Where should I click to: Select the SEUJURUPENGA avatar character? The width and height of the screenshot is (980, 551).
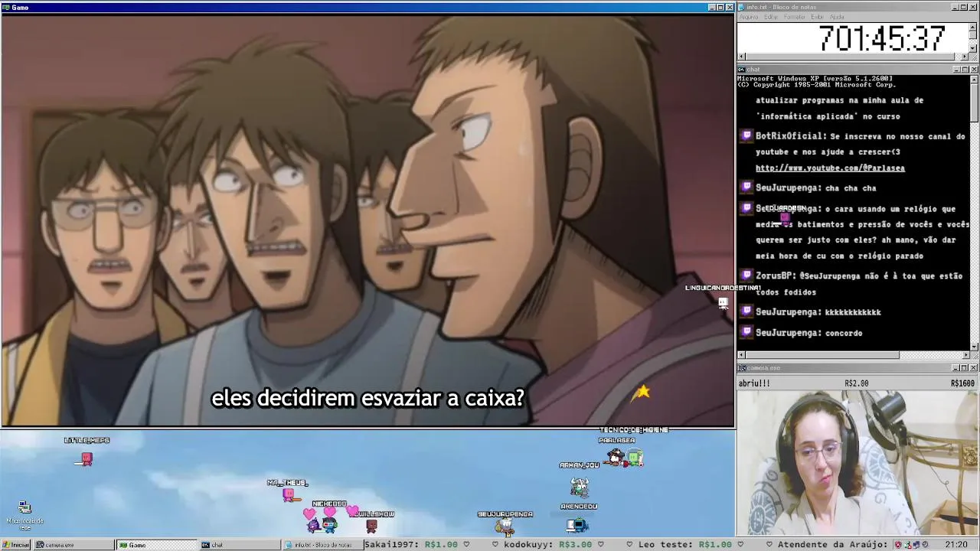[x=505, y=525]
